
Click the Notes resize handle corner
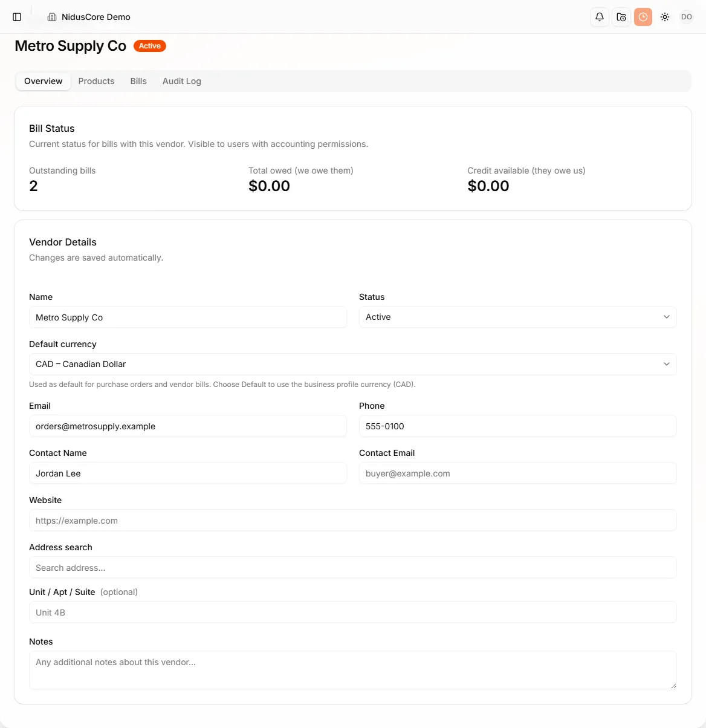pos(673,685)
